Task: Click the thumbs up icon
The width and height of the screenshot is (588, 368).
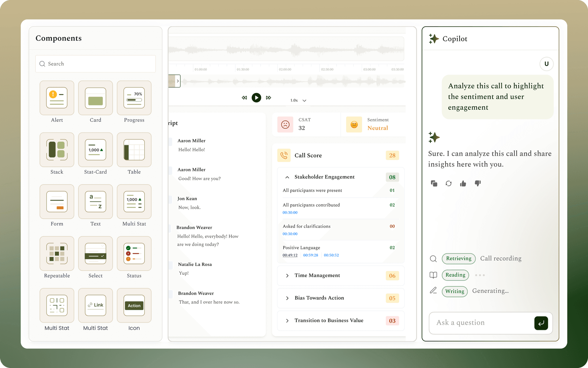Action: (463, 183)
